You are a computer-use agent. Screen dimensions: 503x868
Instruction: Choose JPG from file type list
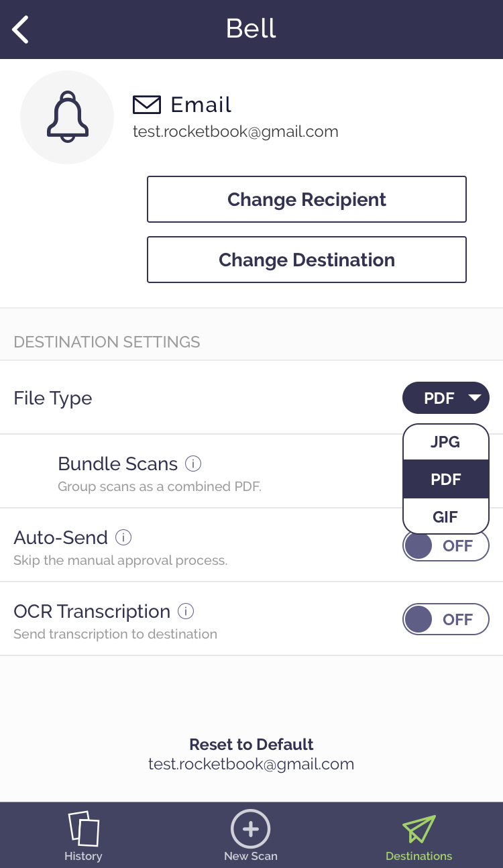(x=446, y=442)
